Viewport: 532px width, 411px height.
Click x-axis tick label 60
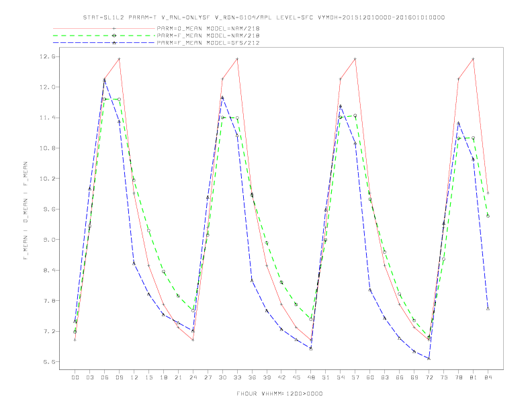[x=370, y=377]
